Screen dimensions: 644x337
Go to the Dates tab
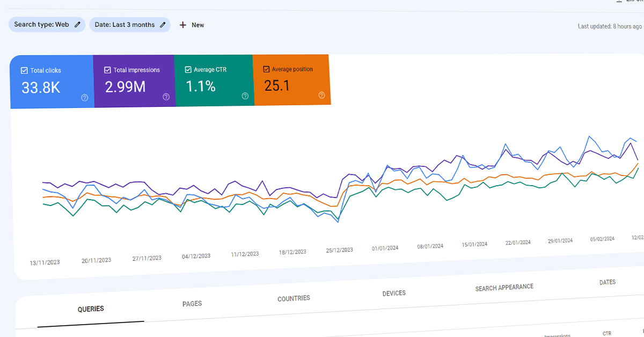(608, 282)
